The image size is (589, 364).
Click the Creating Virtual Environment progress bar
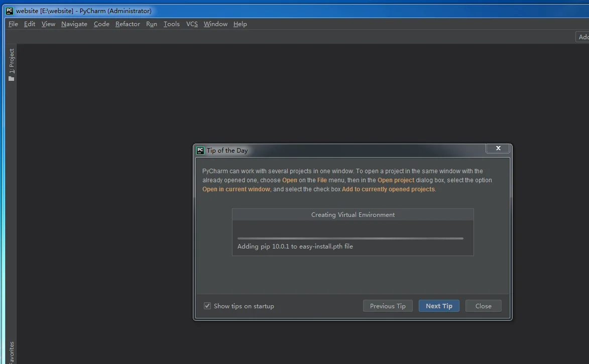(350, 238)
